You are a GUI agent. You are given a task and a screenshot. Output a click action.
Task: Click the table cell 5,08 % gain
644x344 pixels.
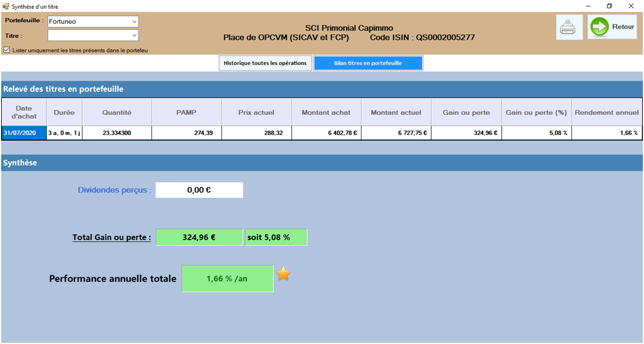pyautogui.click(x=536, y=133)
